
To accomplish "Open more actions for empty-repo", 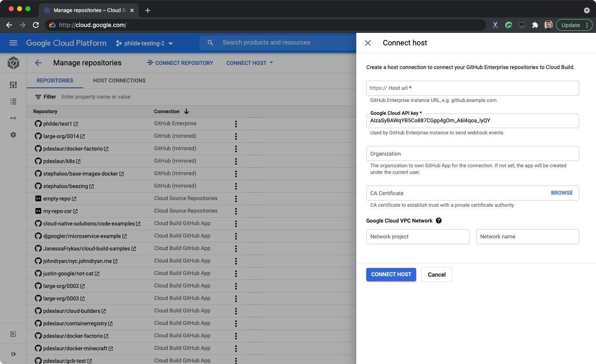I will [236, 199].
